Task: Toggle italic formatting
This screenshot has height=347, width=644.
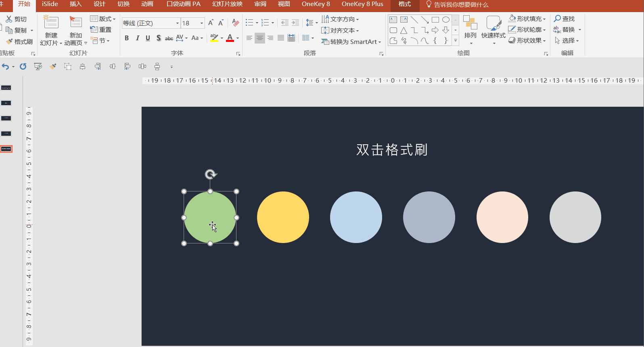Action: tap(137, 38)
